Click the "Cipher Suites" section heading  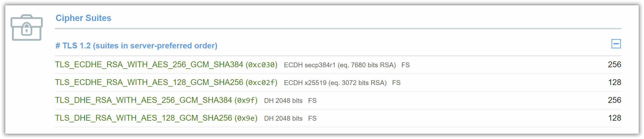pyautogui.click(x=83, y=18)
